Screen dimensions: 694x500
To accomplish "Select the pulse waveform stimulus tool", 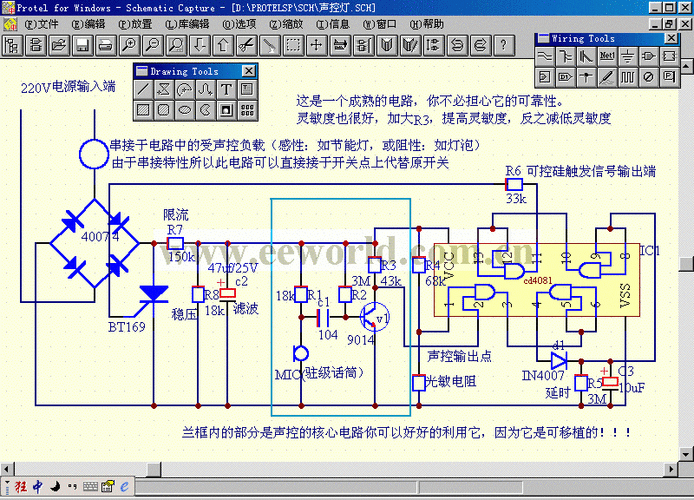I will (x=628, y=77).
